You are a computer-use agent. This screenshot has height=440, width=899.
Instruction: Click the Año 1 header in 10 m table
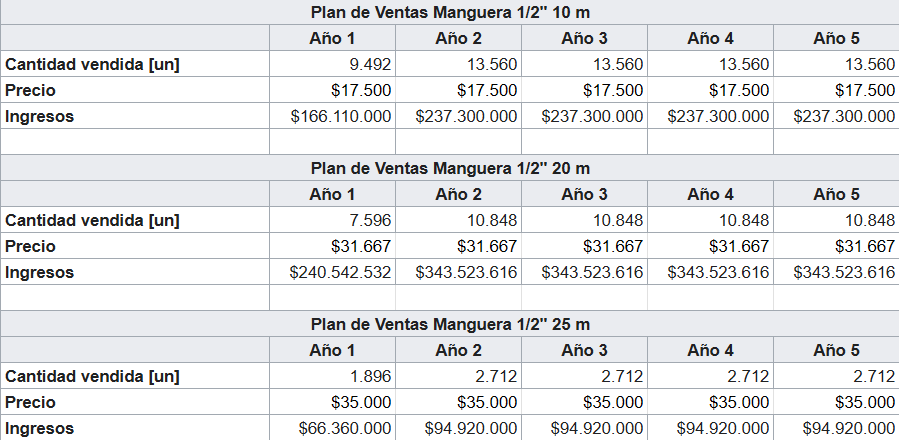pos(333,38)
